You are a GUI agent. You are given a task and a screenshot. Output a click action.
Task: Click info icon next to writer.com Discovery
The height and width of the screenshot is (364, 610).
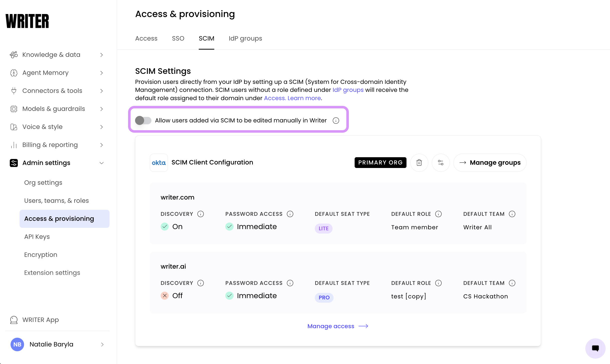point(200,214)
